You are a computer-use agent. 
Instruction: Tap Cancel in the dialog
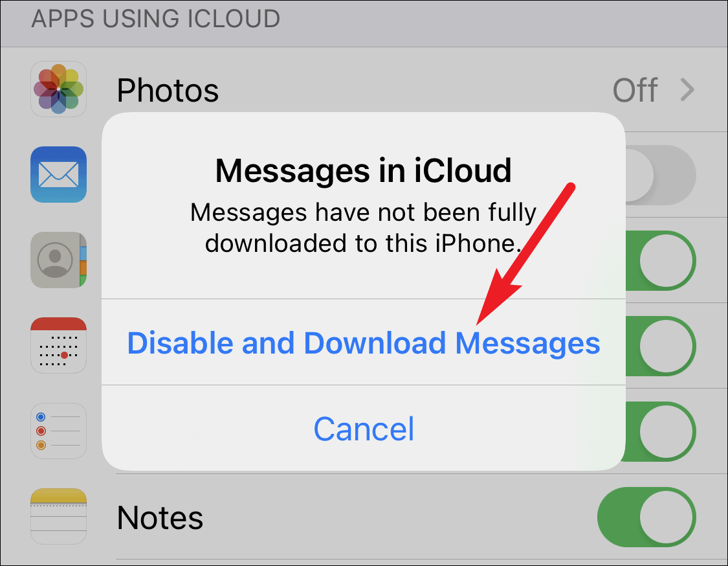click(364, 429)
